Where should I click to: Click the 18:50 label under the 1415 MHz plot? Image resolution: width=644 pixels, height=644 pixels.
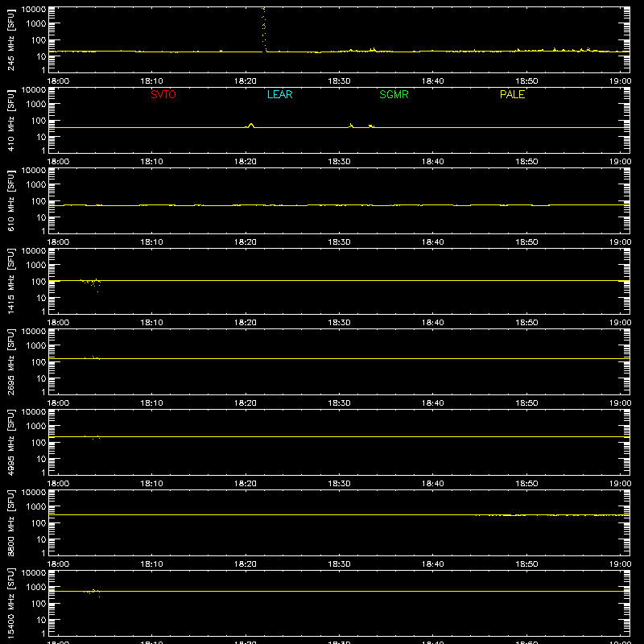(x=526, y=323)
